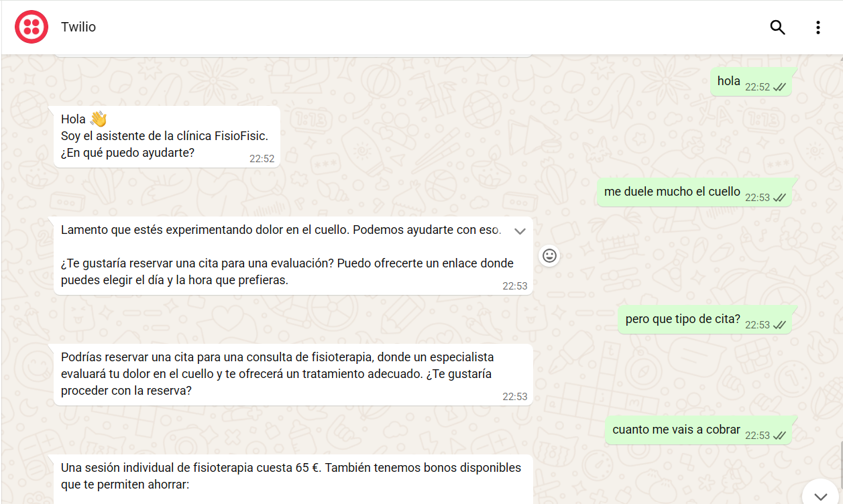Image resolution: width=843 pixels, height=504 pixels.
Task: Click the 22:52 timestamp on the greeting message
Action: [262, 159]
